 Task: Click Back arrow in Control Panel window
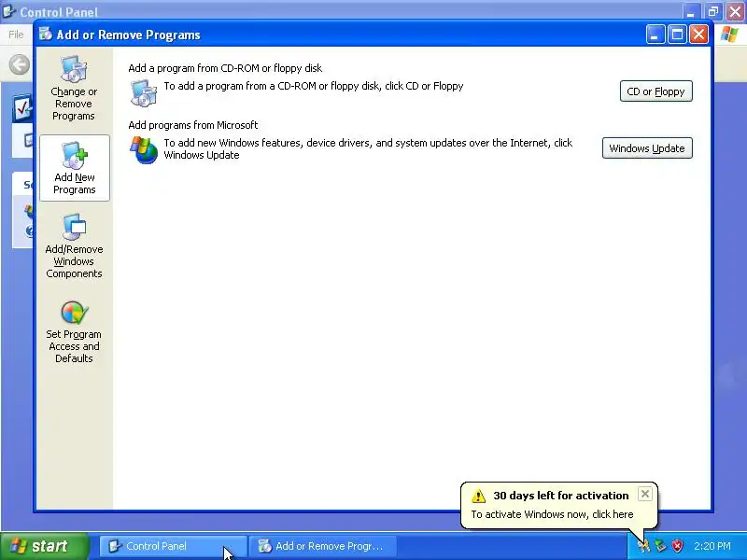tap(20, 64)
